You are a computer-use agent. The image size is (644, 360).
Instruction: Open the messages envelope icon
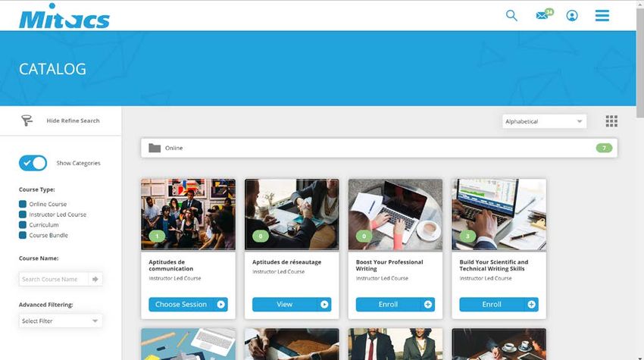pos(544,15)
